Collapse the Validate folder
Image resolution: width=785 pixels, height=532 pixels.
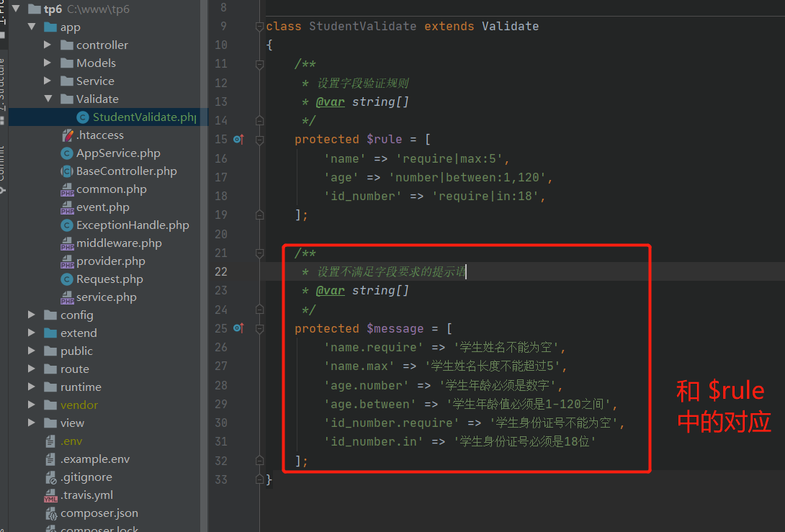click(48, 99)
